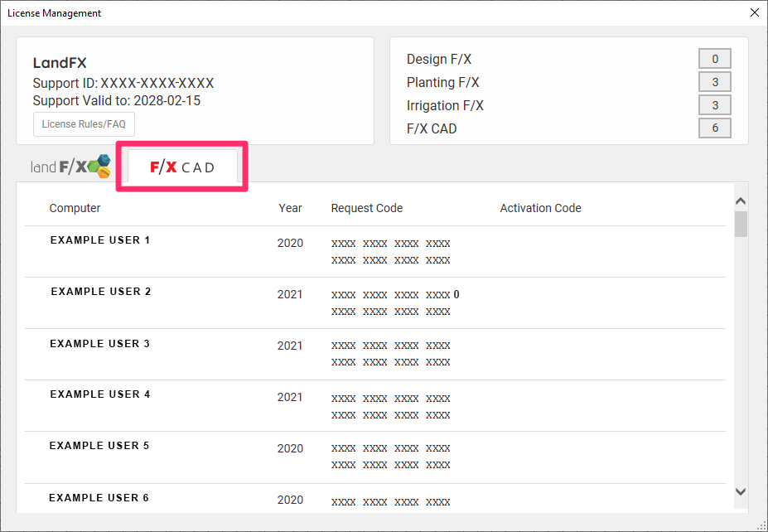The height and width of the screenshot is (532, 768).
Task: Select the EXAMPLE USER 1 row
Action: point(375,251)
